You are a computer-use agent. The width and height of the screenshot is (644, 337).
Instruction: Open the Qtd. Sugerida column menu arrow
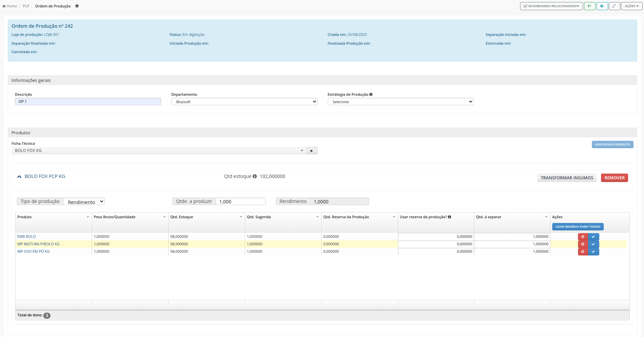pyautogui.click(x=317, y=217)
